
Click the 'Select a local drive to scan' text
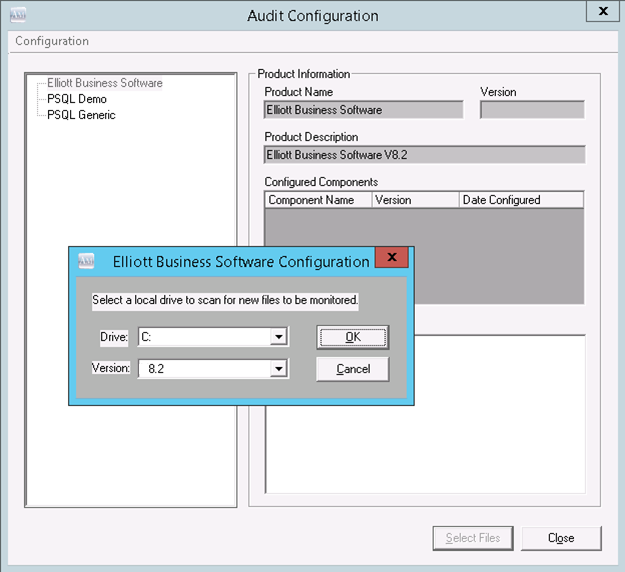click(225, 300)
